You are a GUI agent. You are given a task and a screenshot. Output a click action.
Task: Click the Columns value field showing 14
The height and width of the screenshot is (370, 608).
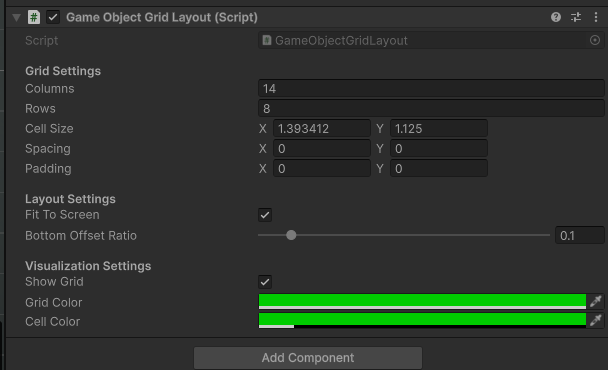pos(431,88)
